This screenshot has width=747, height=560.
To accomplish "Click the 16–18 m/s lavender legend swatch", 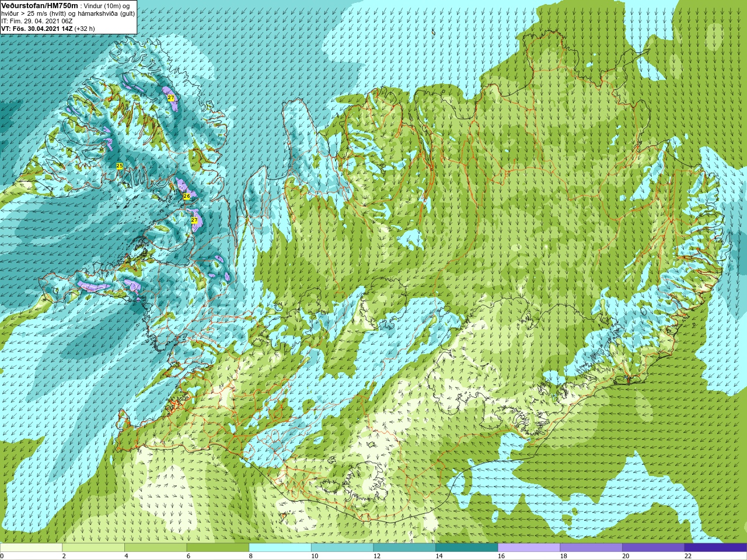I will (529, 548).
